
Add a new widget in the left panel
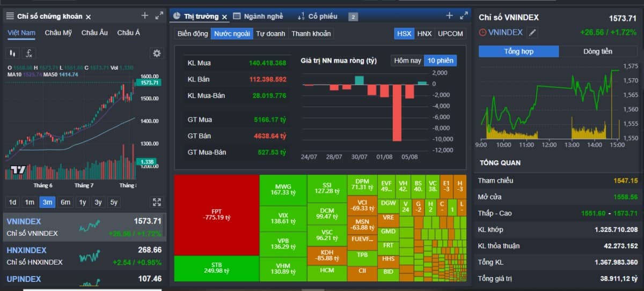click(144, 16)
